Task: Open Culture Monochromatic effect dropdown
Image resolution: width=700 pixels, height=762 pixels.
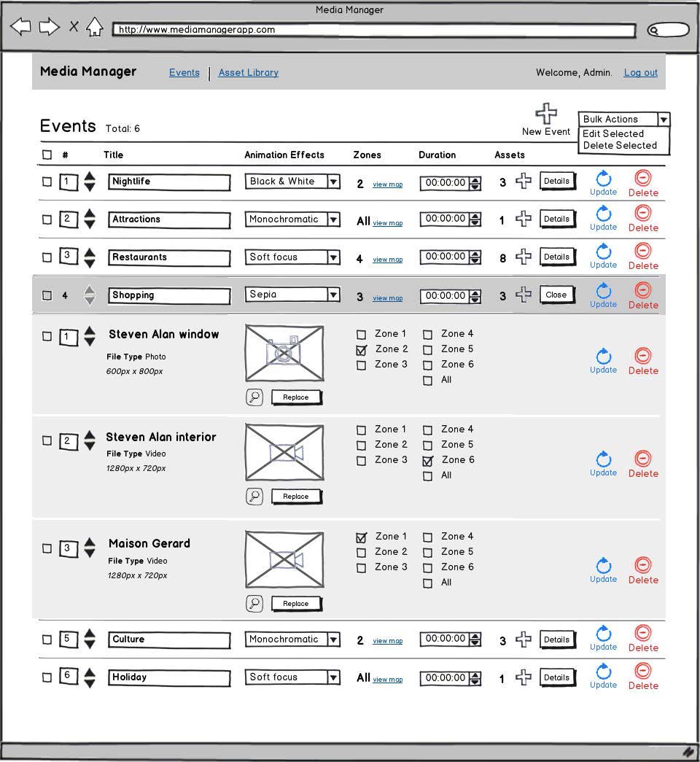Action: click(x=292, y=639)
